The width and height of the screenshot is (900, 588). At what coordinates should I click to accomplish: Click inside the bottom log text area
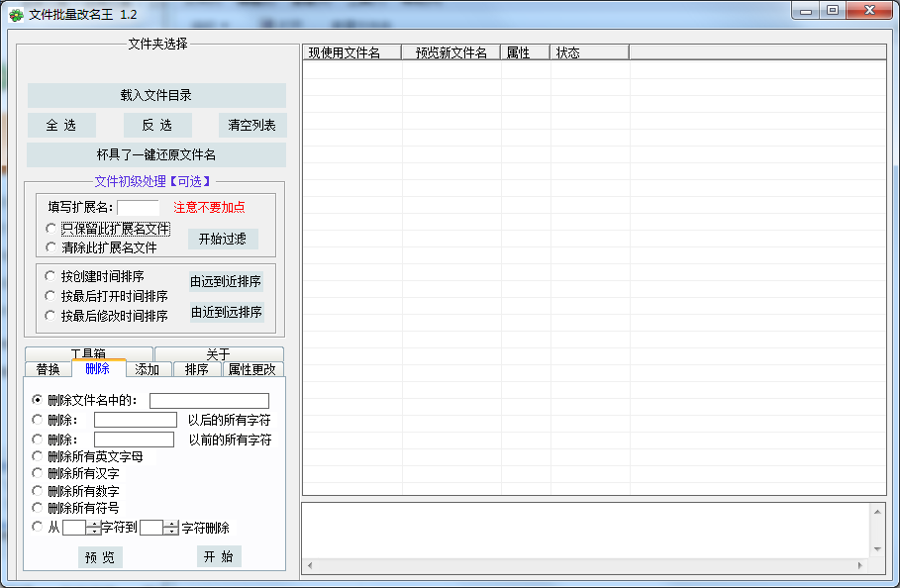click(586, 532)
